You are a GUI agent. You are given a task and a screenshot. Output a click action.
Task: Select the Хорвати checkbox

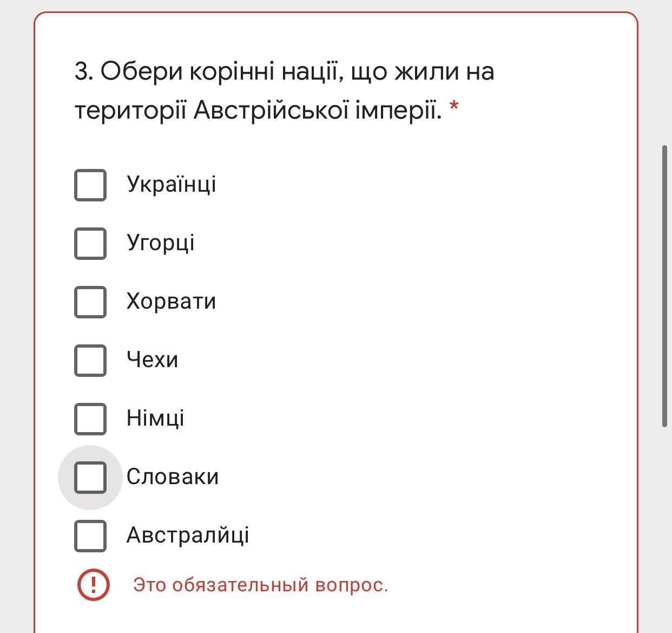[x=90, y=302]
